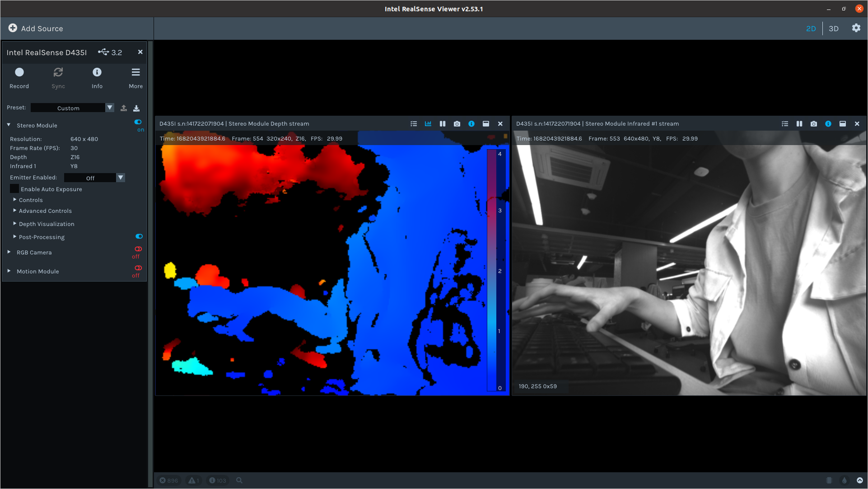The height and width of the screenshot is (489, 868).
Task: Show info overlay for Infrared stream
Action: coord(828,124)
